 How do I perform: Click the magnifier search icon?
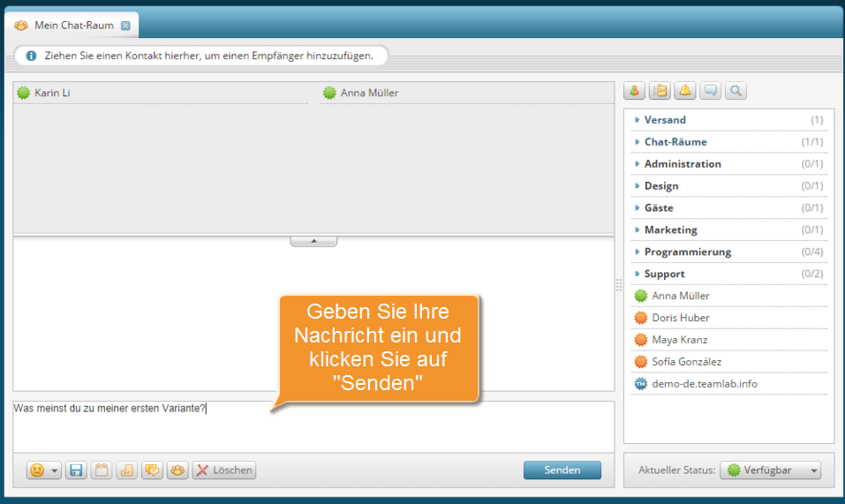click(x=736, y=91)
